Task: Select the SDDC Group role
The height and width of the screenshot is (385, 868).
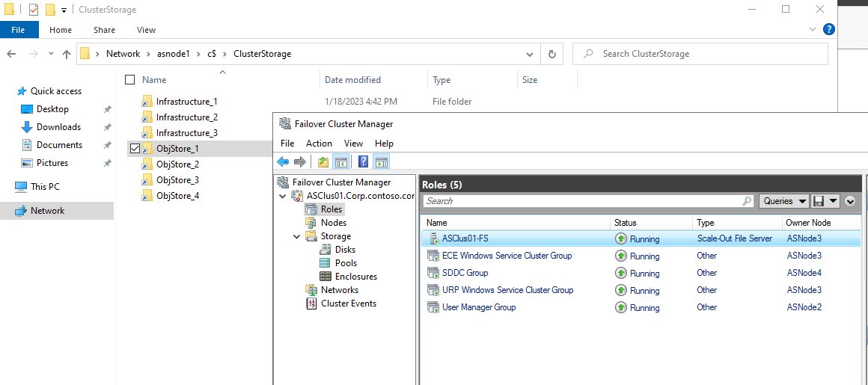Action: 641,273
